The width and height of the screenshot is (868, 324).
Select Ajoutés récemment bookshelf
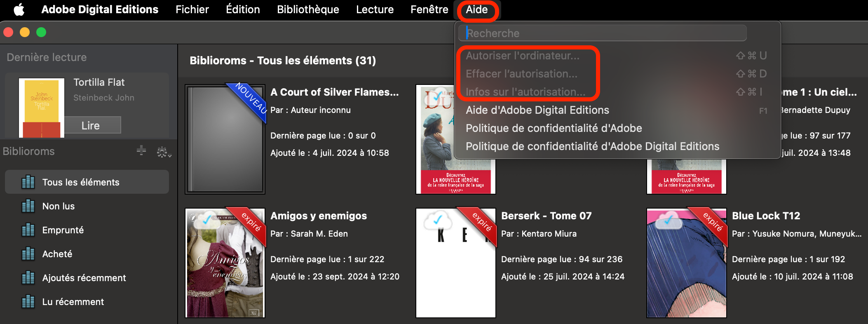[x=87, y=278]
